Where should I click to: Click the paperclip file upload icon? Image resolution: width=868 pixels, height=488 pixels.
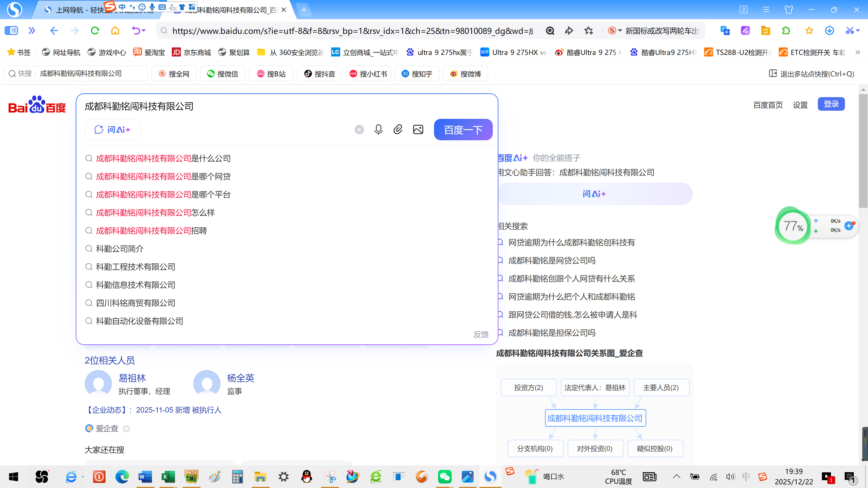tap(398, 130)
